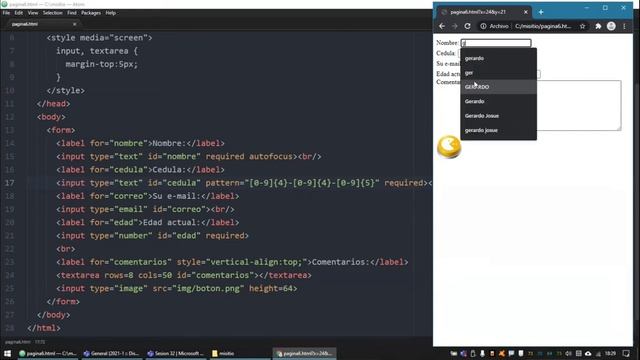Screen dimensions: 640x360
Task: Open the File menu in Atom
Action: coord(6,13)
